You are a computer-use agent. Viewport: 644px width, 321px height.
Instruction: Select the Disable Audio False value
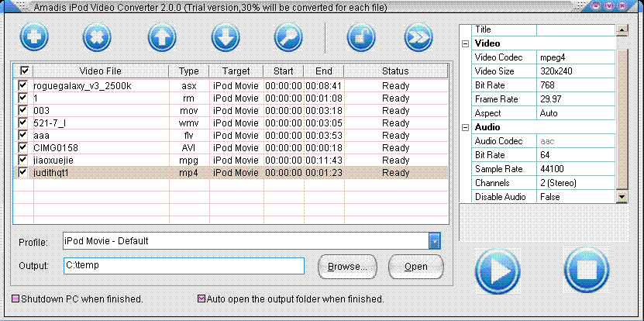576,197
